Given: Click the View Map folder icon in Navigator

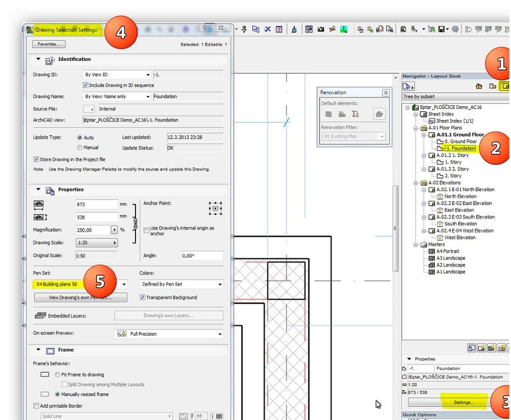Looking at the screenshot, I should pyautogui.click(x=492, y=86).
